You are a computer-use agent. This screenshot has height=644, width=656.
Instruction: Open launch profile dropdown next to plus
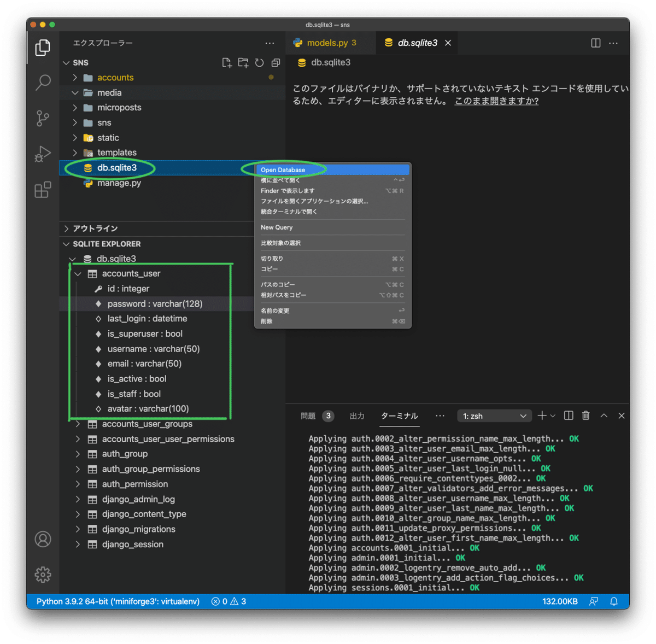553,416
